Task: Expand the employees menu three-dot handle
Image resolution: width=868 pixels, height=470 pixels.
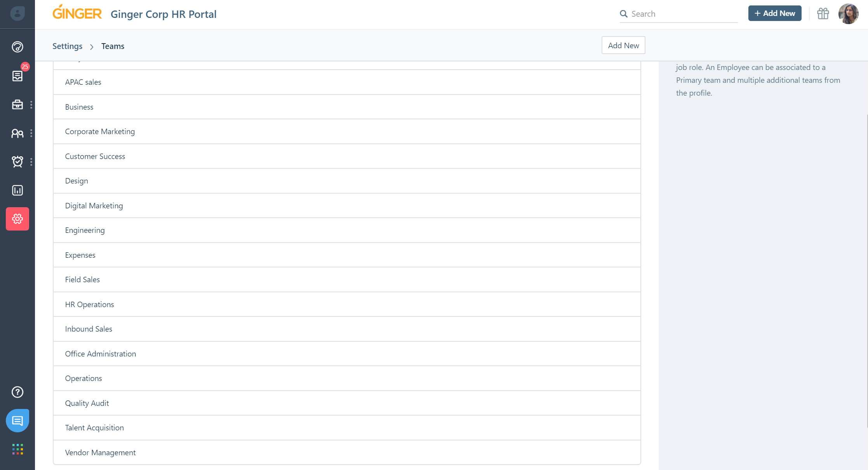Action: [x=31, y=133]
